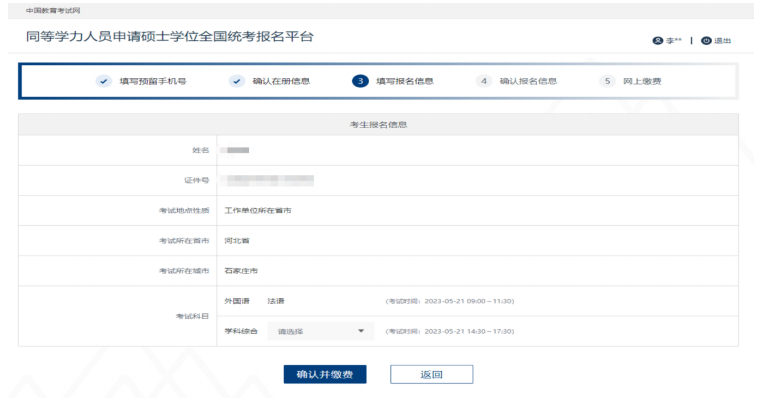Image resolution: width=761 pixels, height=401 pixels.
Task: Click the 姓名 row label
Action: [x=200, y=150]
